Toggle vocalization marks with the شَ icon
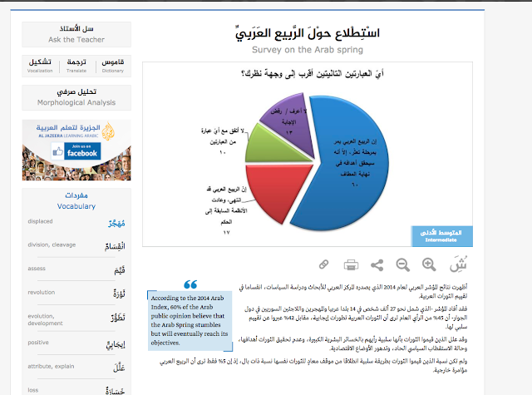The image size is (532, 395). click(458, 264)
